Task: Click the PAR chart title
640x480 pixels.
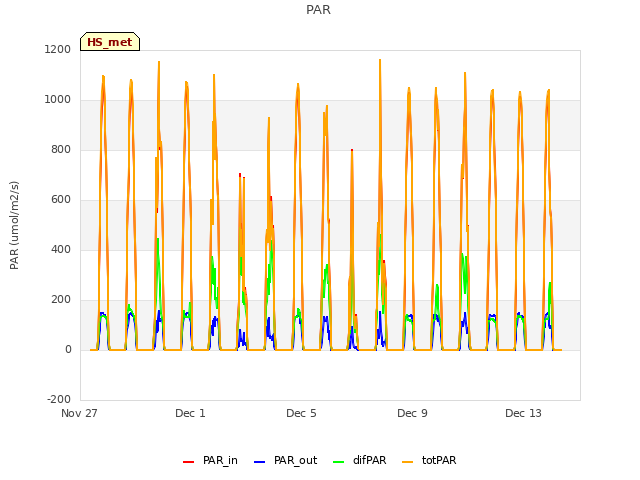Action: pos(318,10)
